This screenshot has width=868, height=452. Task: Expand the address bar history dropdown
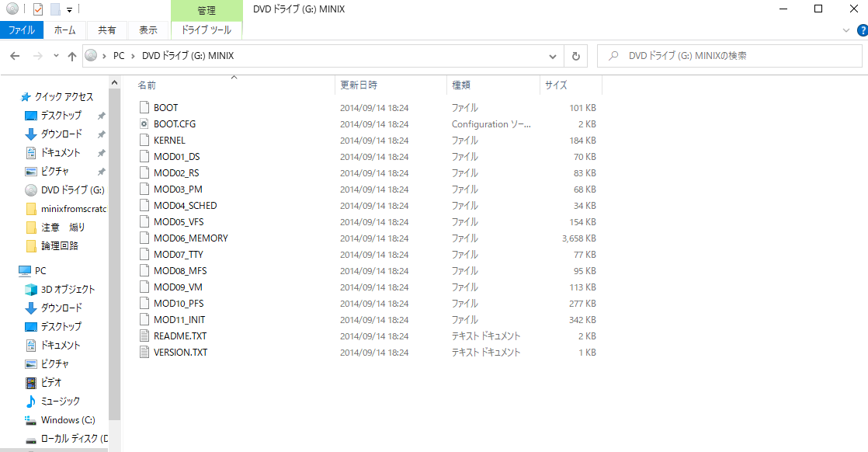(x=553, y=57)
